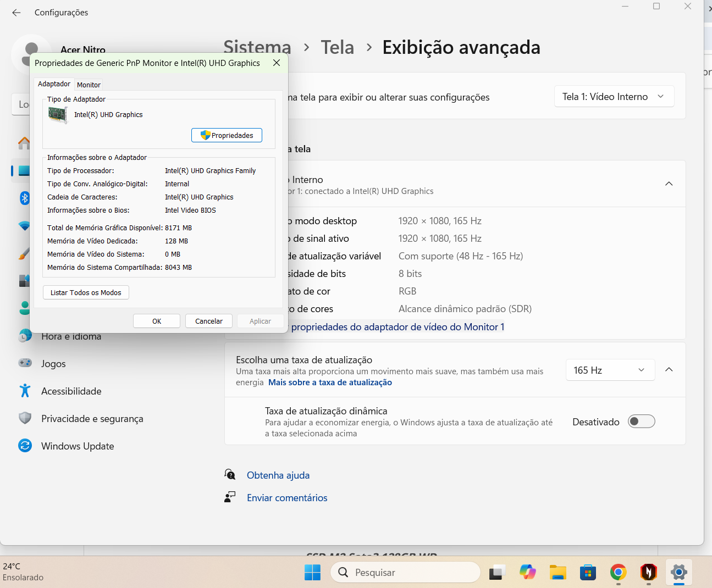Close the adapter properties dialog

(x=277, y=63)
